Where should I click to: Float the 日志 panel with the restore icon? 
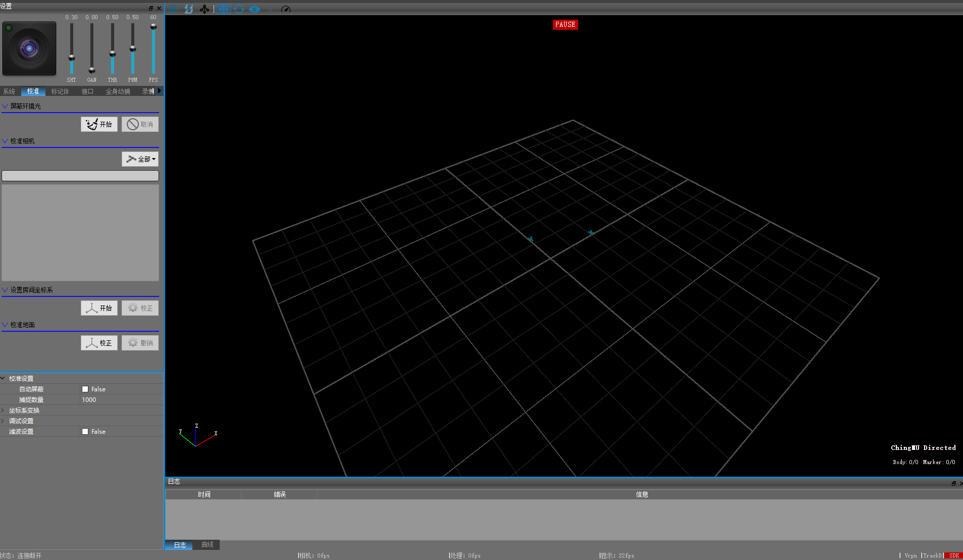(953, 483)
